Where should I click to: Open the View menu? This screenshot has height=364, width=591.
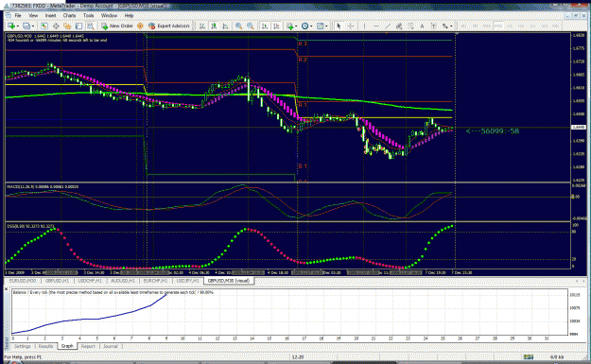(33, 15)
